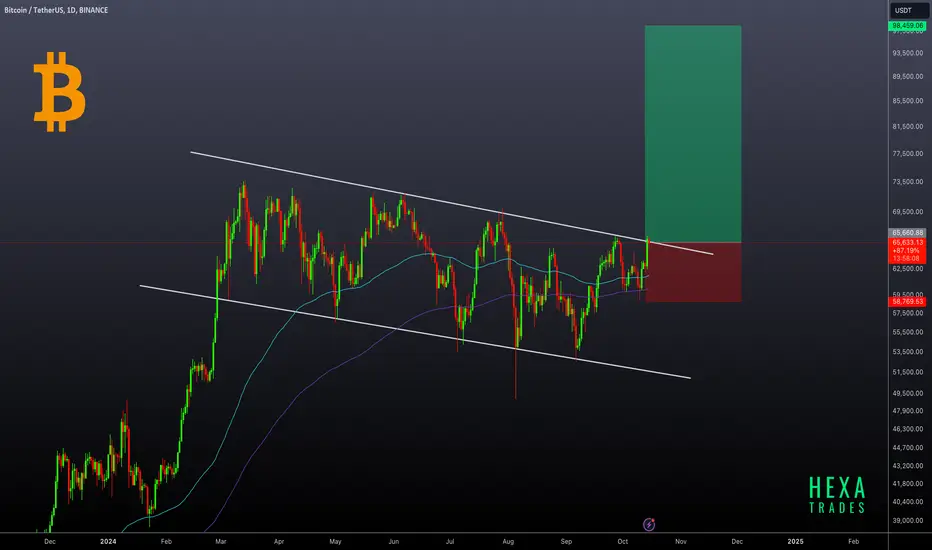This screenshot has width=932, height=550.
Task: Click the Apr label on the time axis
Action: click(279, 541)
